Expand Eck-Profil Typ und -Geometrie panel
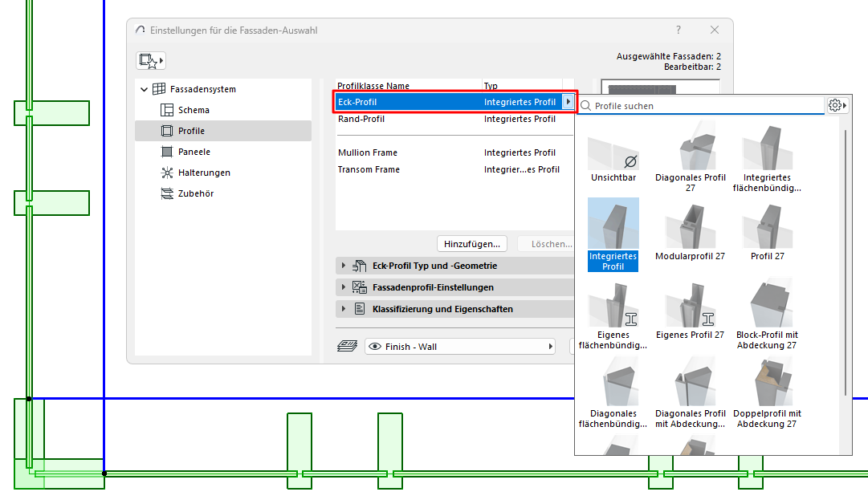868x504 pixels. (344, 266)
